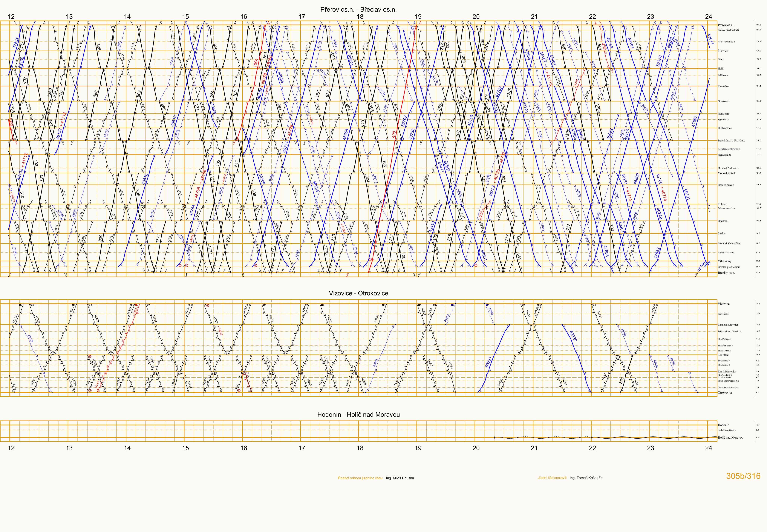This screenshot has width=767, height=532.
Task: Click blue train label 47854 near hour 12
Action: (16, 43)
